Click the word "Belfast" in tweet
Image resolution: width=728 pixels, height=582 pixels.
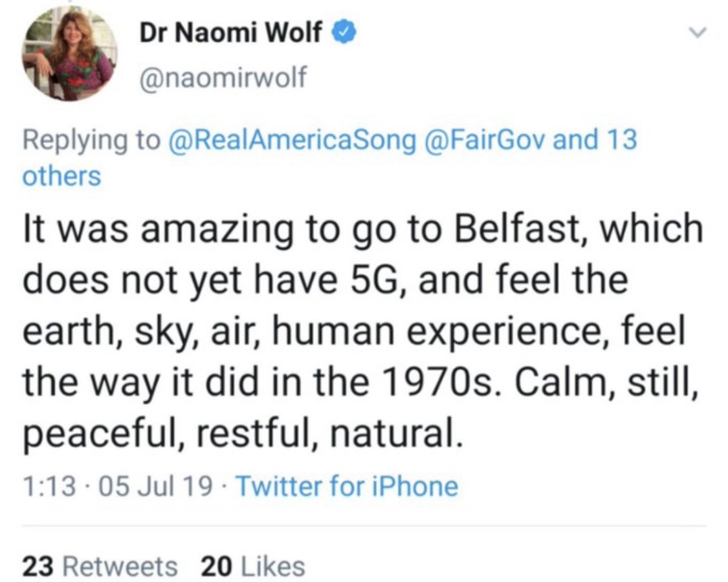(x=516, y=228)
